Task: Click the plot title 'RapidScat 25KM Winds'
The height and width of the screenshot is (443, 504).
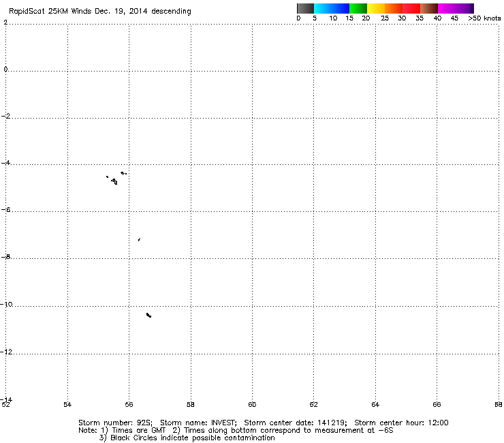Action: click(x=50, y=12)
